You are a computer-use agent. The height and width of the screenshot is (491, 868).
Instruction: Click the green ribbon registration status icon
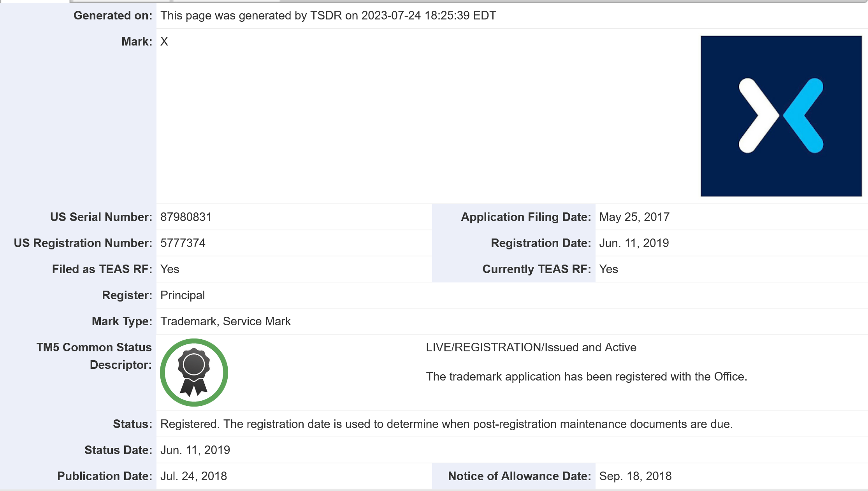tap(194, 372)
